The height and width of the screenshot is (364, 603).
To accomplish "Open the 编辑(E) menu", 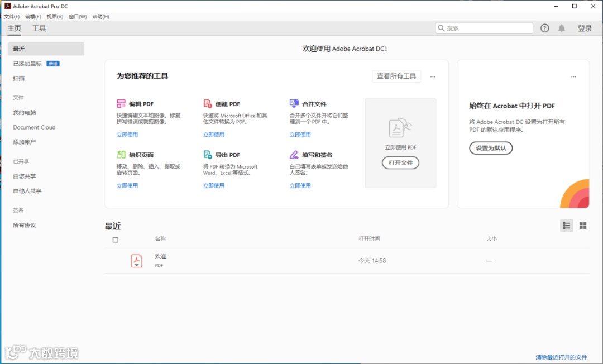I will tap(33, 17).
